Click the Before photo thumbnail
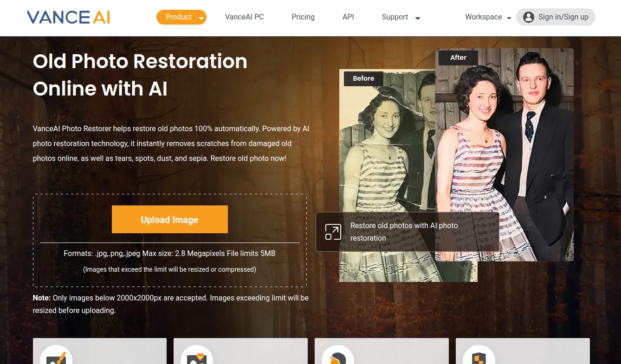 pyautogui.click(x=387, y=175)
